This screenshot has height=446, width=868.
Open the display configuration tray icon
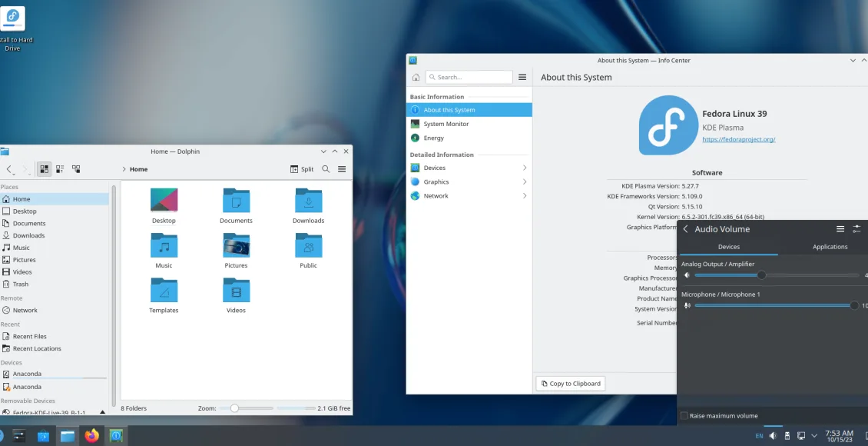pyautogui.click(x=801, y=436)
